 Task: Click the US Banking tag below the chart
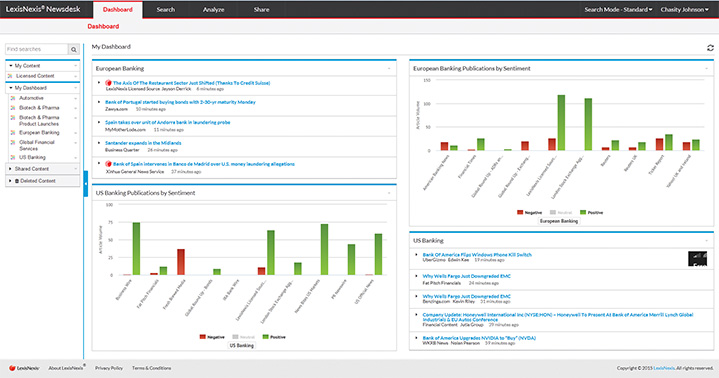coord(242,345)
